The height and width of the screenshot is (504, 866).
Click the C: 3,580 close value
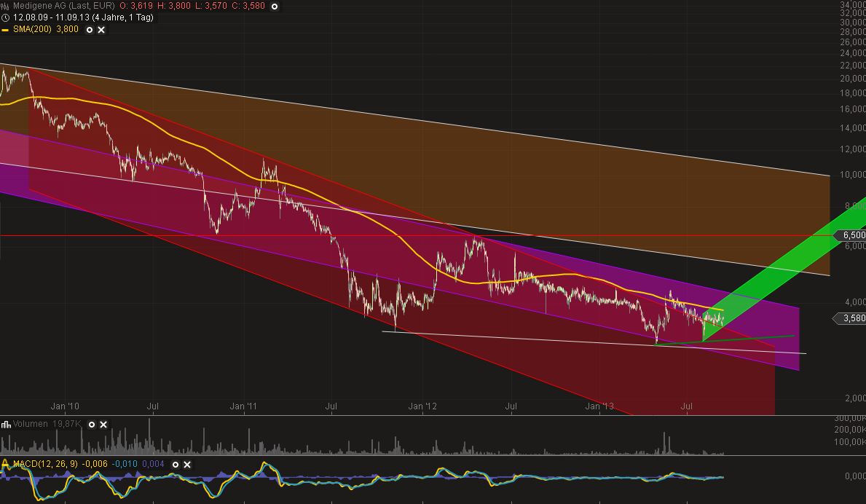tap(248, 6)
